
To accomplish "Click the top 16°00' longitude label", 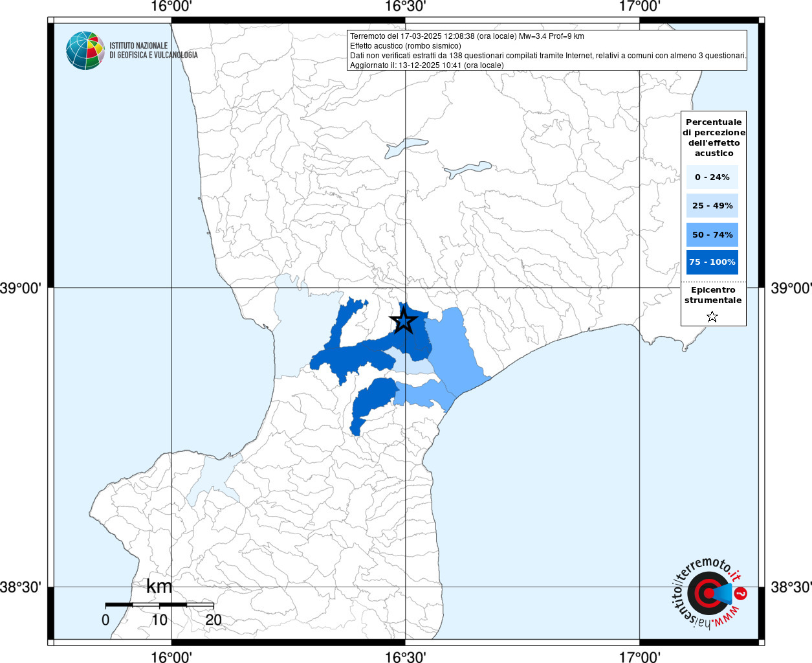I will 171,6.
